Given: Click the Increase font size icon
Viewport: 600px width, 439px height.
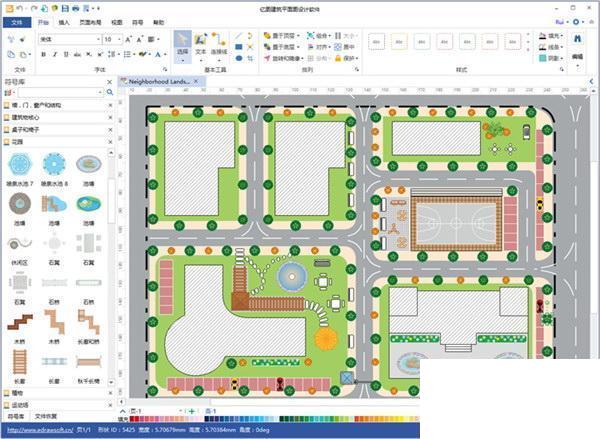Looking at the screenshot, I should (x=129, y=39).
